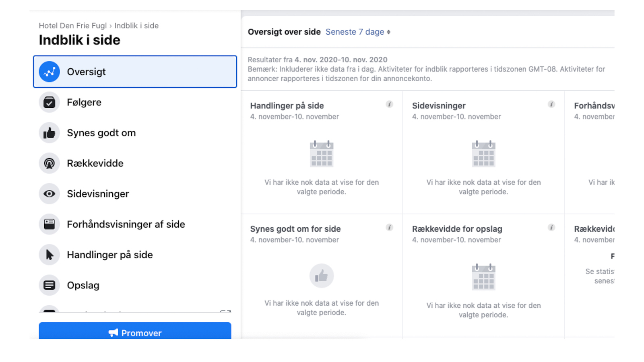Open the Sidevisninger card info tooltip
Image resolution: width=644 pixels, height=362 pixels.
[x=551, y=104]
